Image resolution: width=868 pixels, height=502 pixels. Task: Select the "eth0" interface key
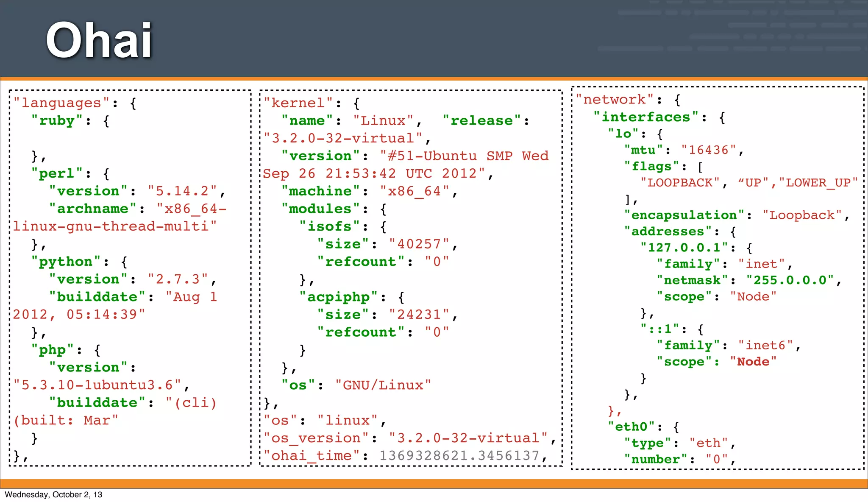tap(631, 427)
